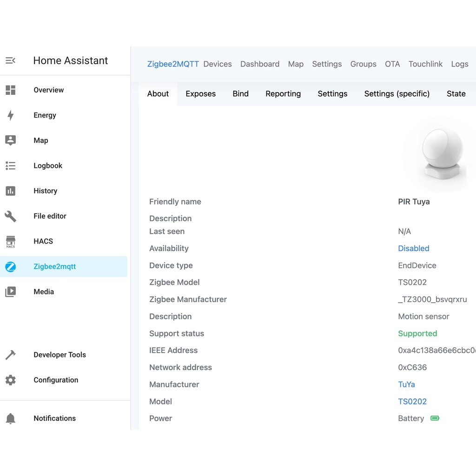Open Notifications bell icon
The height and width of the screenshot is (476, 476).
point(10,418)
